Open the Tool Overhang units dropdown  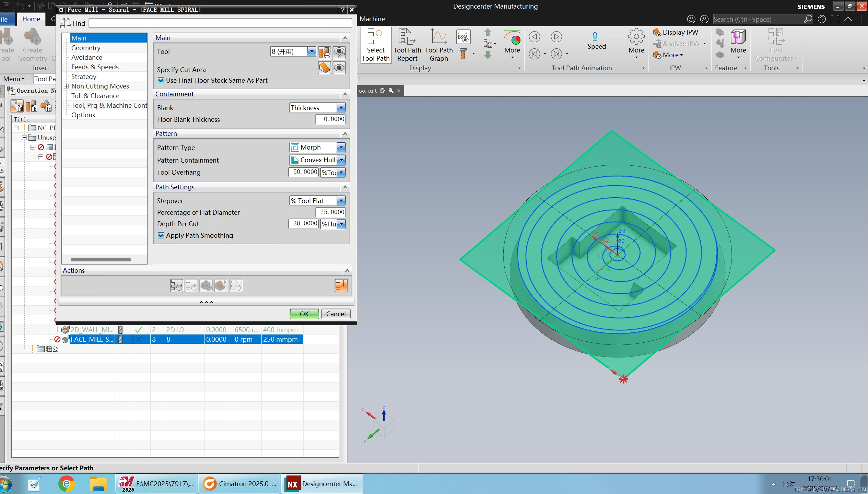click(x=341, y=172)
